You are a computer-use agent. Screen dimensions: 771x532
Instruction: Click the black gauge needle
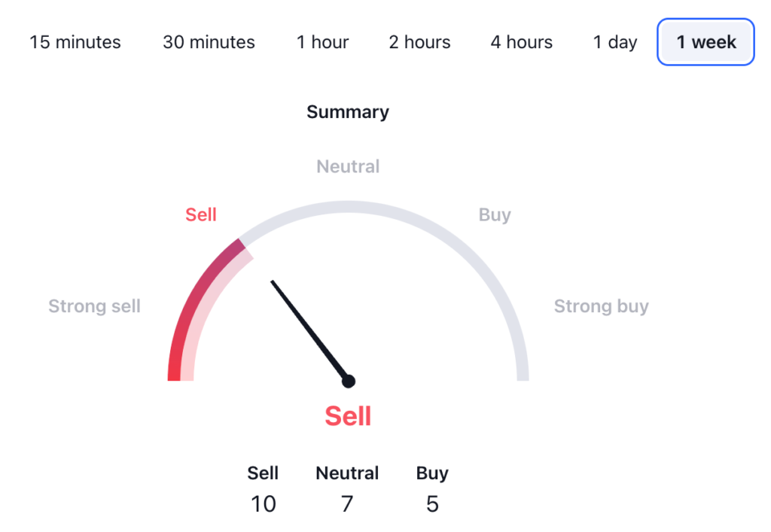click(309, 330)
